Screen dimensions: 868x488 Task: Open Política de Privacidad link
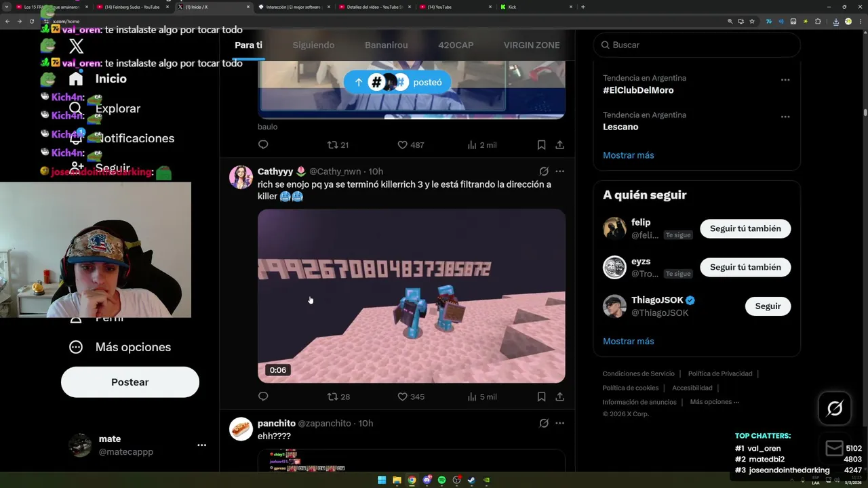(720, 373)
